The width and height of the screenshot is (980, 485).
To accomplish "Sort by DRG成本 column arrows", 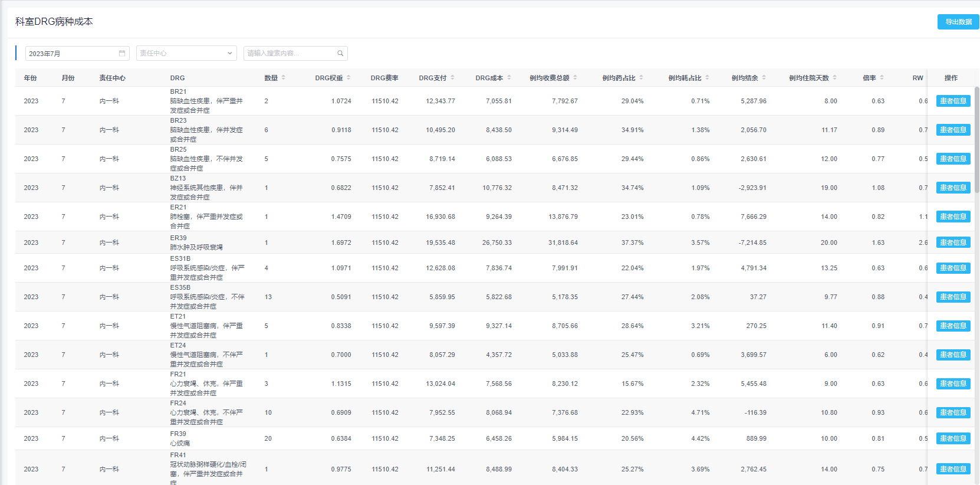I will (509, 78).
